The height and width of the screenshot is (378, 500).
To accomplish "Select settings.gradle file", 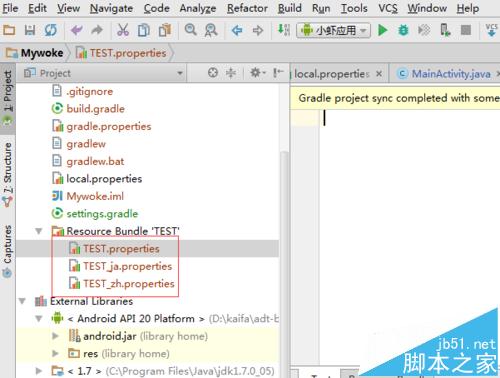I will 95,214.
